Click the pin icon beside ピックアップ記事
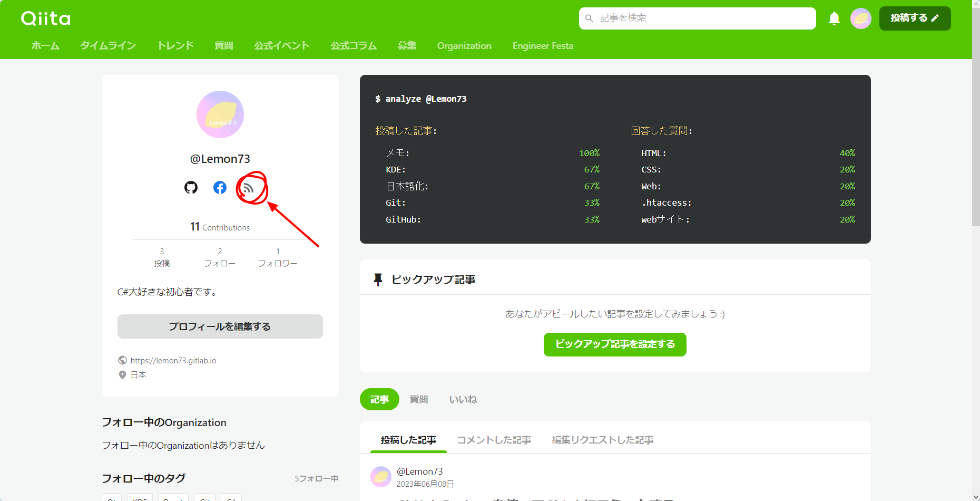Screen dimensions: 980x501 pyautogui.click(x=378, y=279)
